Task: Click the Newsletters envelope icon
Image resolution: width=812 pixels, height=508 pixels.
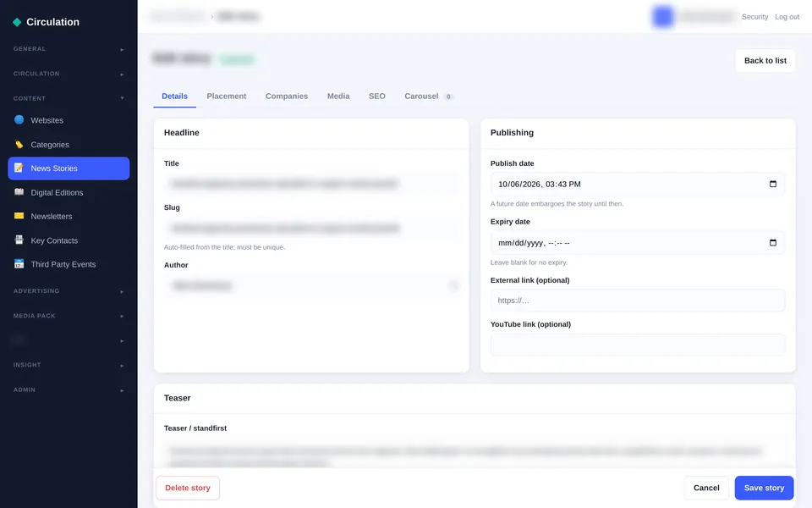Action: click(x=19, y=216)
